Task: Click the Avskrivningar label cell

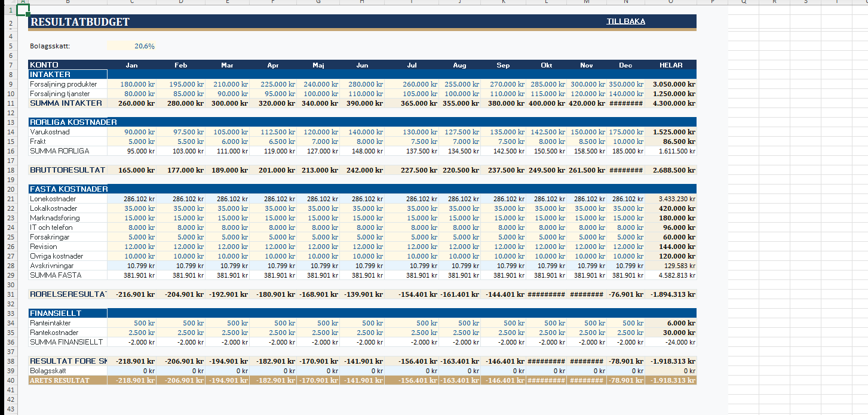Action: pos(67,266)
